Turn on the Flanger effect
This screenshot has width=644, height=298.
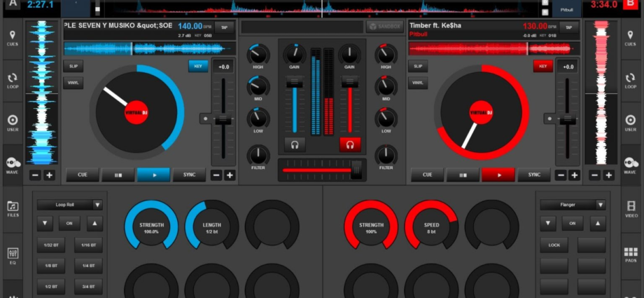pyautogui.click(x=573, y=224)
